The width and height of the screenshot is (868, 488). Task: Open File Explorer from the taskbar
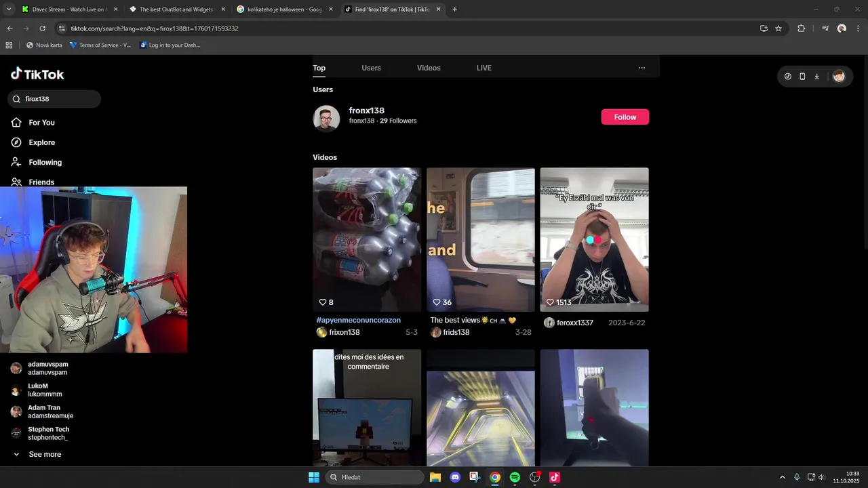[x=435, y=477]
